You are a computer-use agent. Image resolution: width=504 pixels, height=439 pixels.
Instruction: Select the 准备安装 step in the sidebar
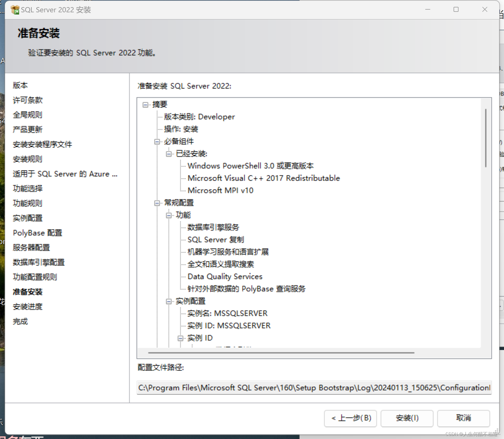28,292
